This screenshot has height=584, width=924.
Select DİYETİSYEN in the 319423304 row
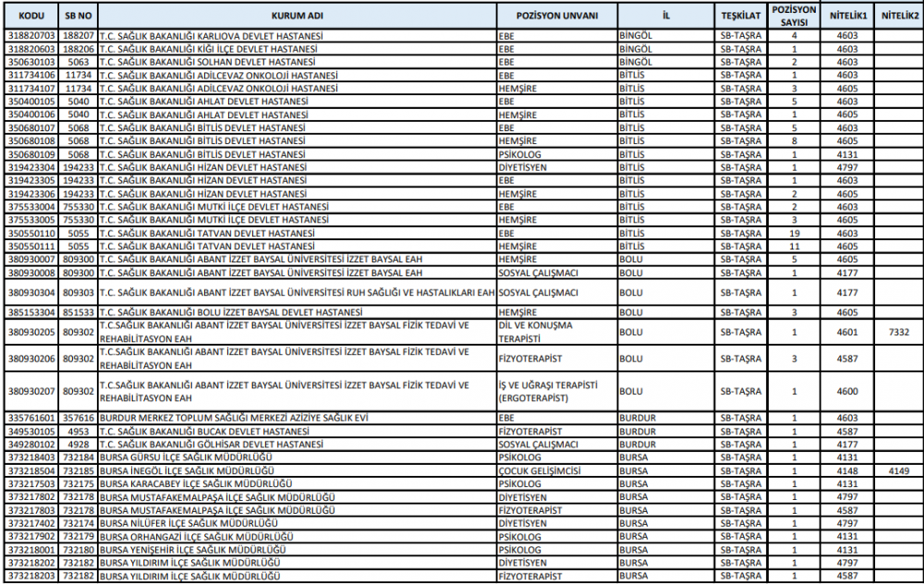click(523, 167)
